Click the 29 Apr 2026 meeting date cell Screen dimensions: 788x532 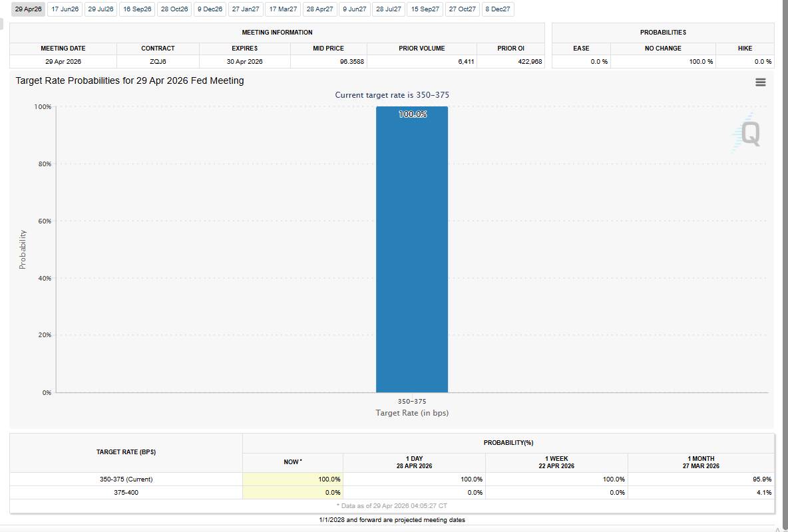pos(63,61)
